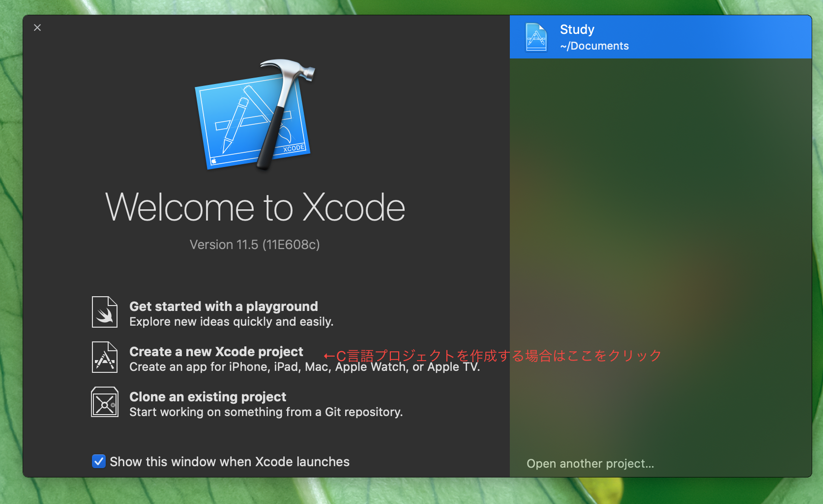823x504 pixels.
Task: Click the large Xcode hammer logo
Action: (x=255, y=115)
